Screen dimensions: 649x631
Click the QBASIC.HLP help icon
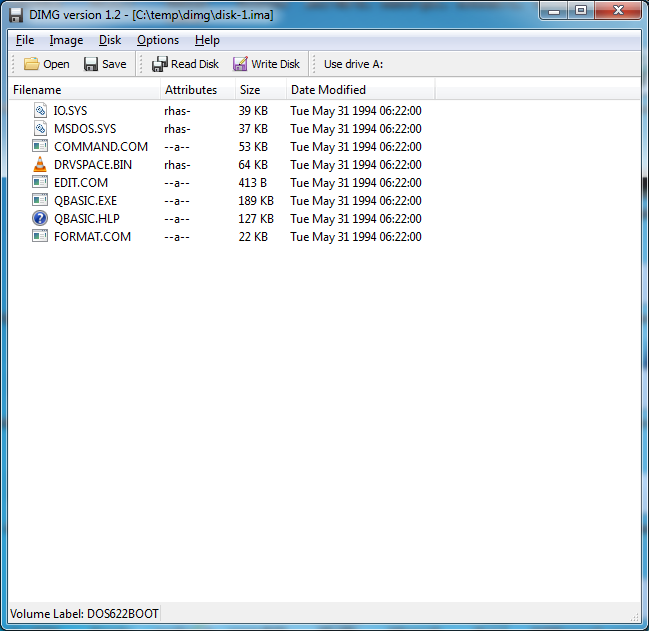coord(40,218)
